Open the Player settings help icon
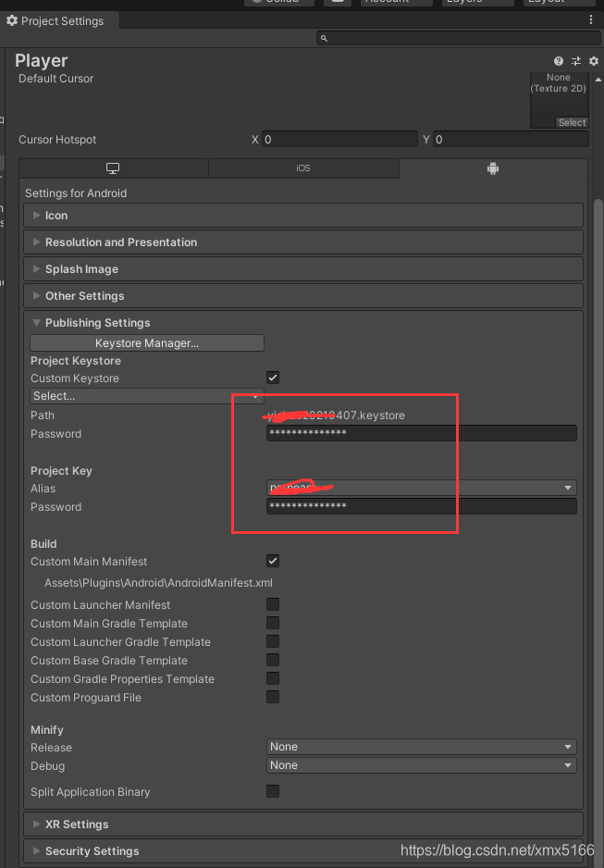This screenshot has height=868, width=604. (x=559, y=60)
